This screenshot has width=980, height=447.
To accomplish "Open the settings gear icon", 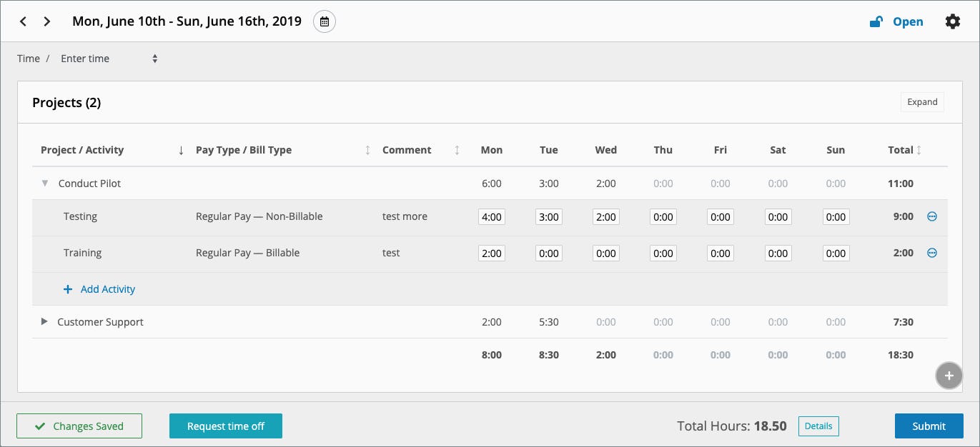I will coord(953,21).
